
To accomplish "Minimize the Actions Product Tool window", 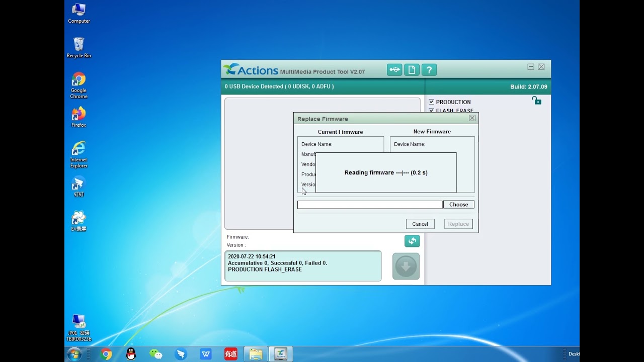I will point(531,67).
